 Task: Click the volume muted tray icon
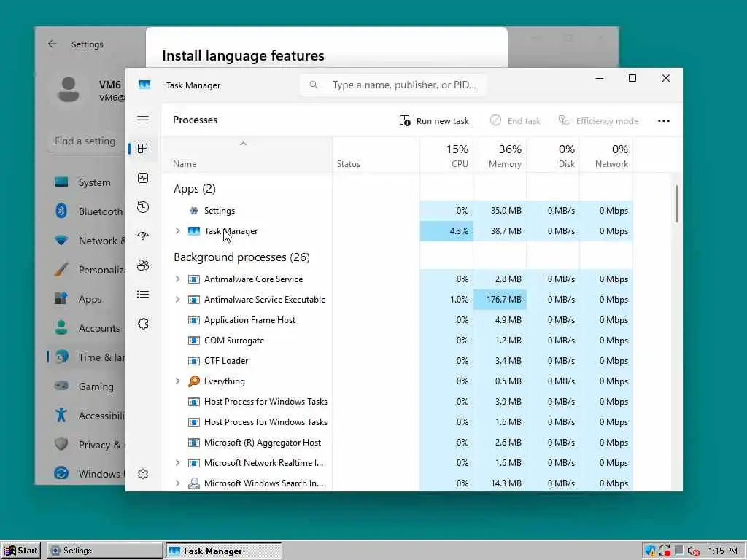[x=693, y=551]
